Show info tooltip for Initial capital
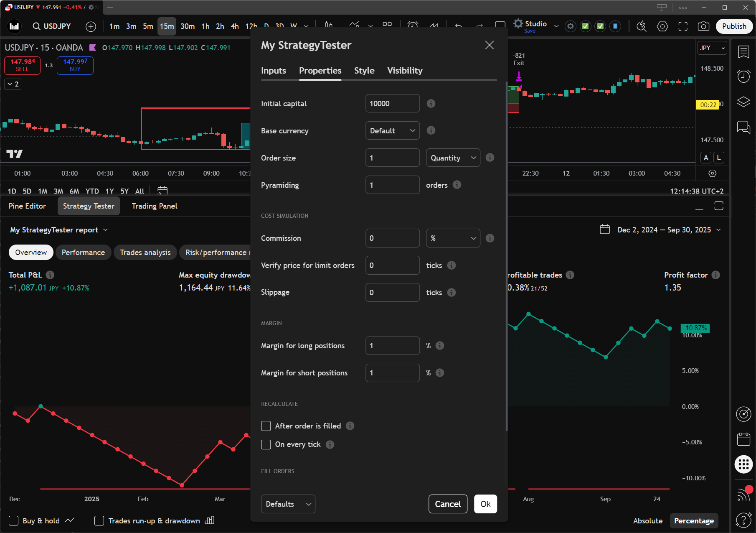 431,103
